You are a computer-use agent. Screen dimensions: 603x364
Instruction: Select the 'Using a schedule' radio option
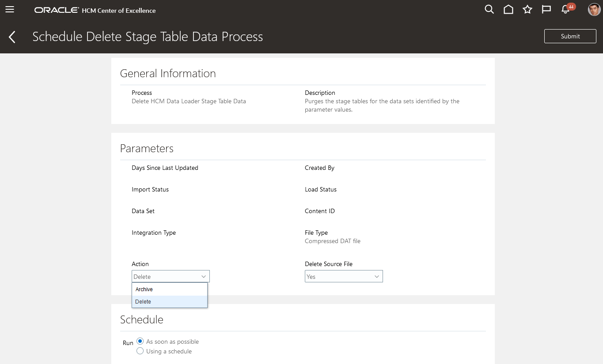pyautogui.click(x=140, y=351)
